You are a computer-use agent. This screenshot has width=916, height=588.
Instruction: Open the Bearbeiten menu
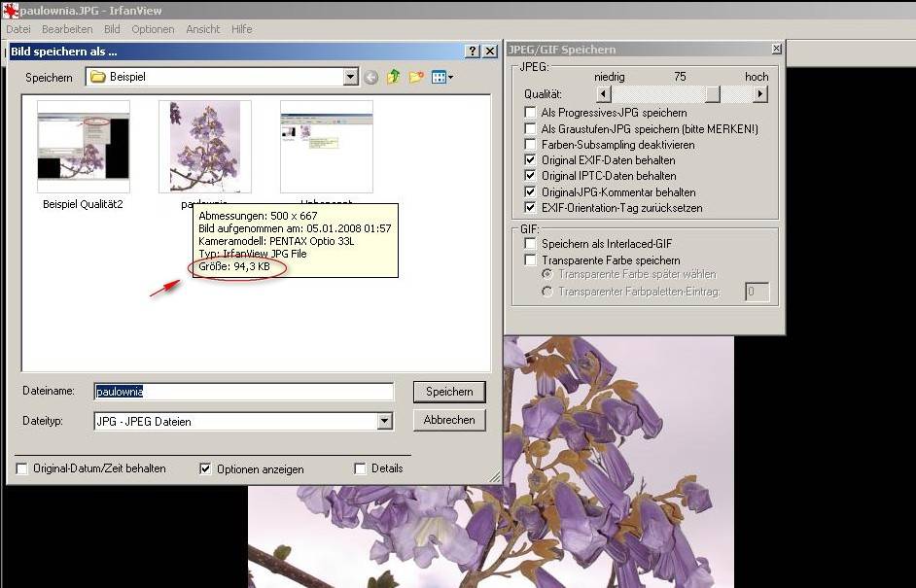[x=67, y=29]
